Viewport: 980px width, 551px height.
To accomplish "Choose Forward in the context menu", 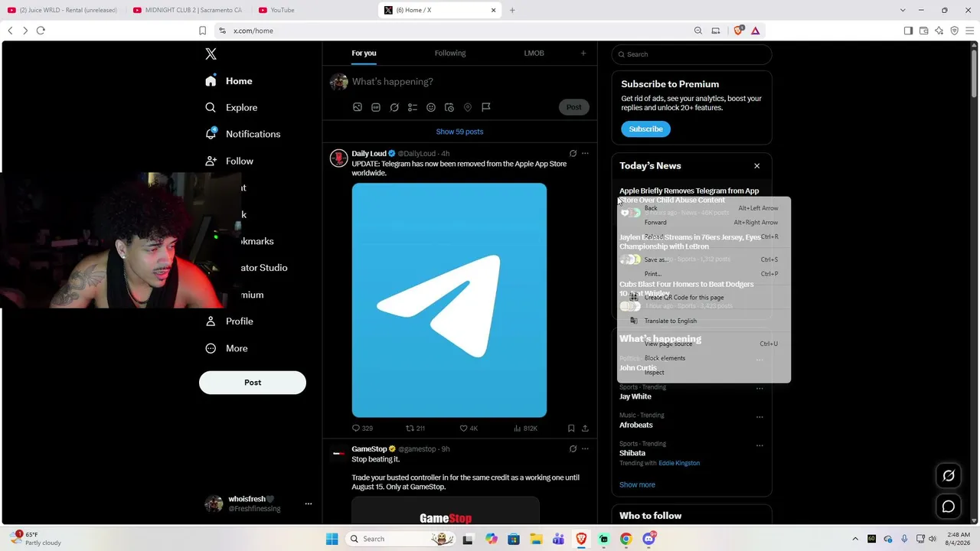I will (x=704, y=223).
